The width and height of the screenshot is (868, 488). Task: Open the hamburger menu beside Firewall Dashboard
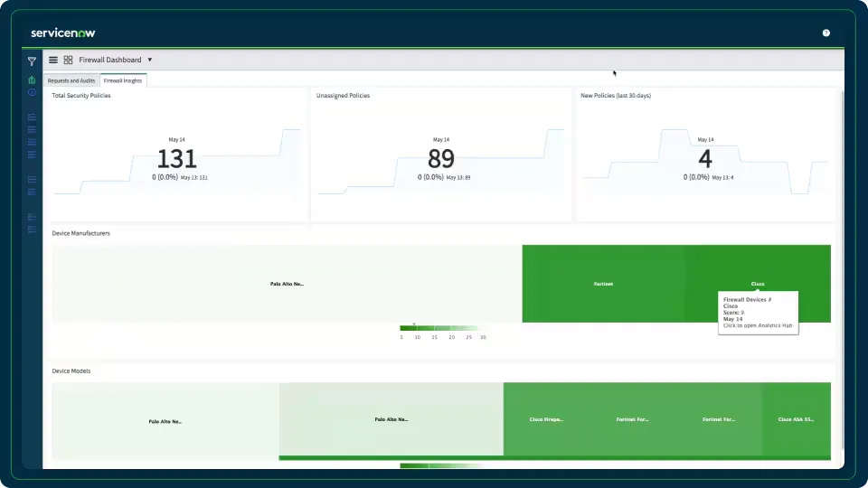53,60
